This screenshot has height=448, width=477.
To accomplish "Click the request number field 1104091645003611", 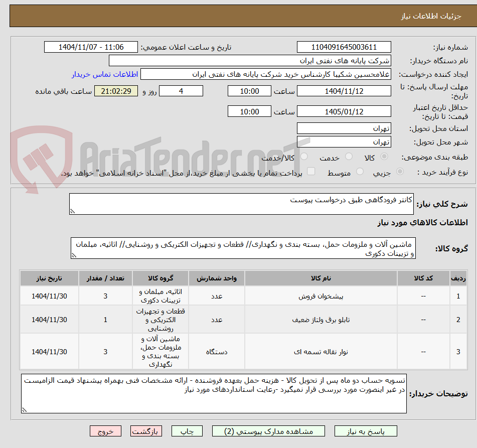I will (344, 47).
